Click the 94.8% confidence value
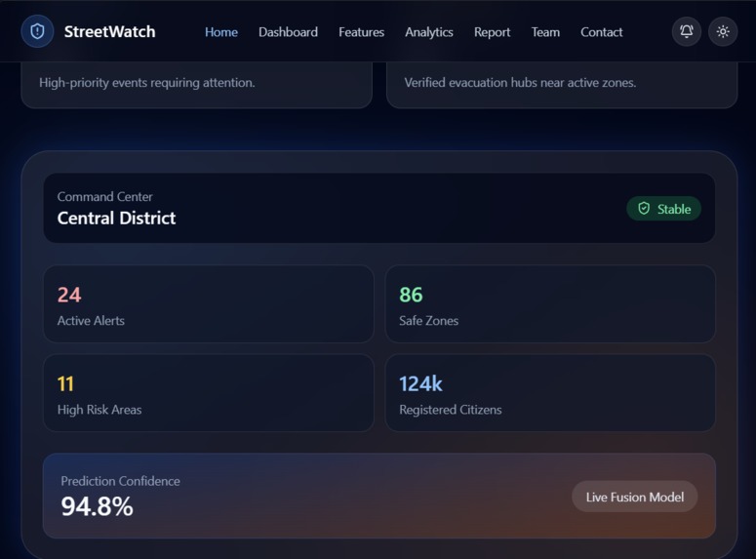Screen dimensions: 756x559 tap(97, 506)
